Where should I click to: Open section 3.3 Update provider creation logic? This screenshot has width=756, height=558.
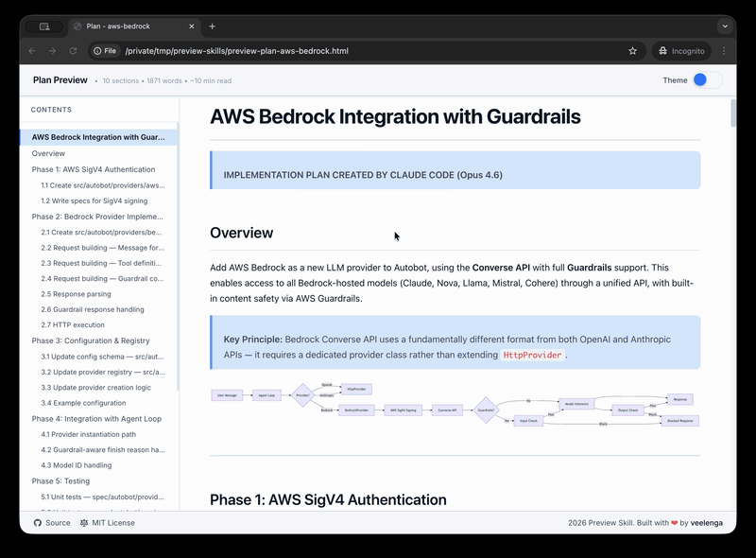point(96,388)
